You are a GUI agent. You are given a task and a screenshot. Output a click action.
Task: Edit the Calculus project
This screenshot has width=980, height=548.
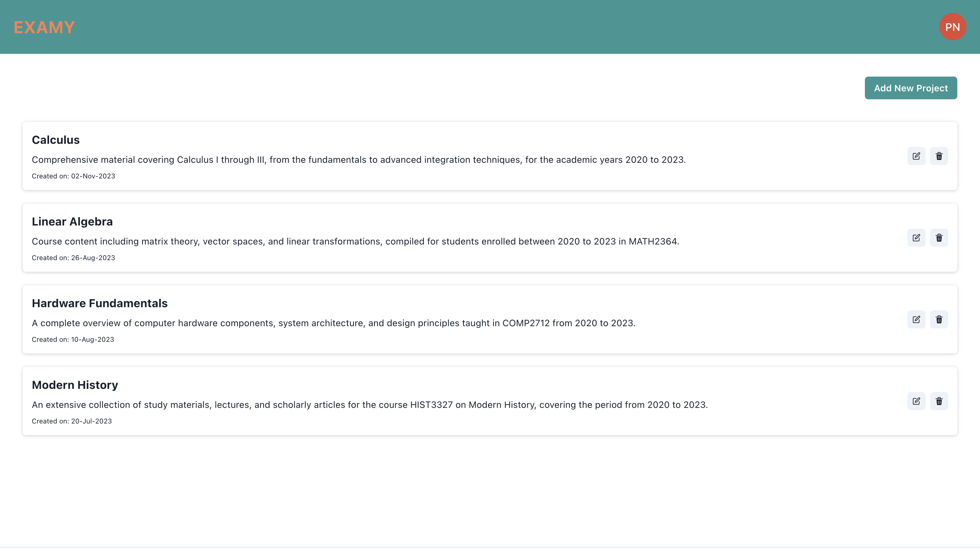[x=916, y=156]
